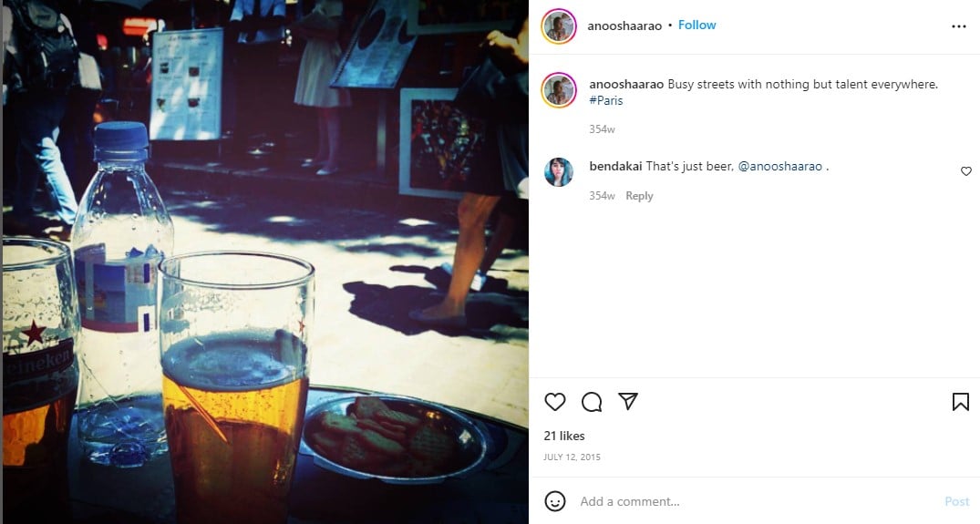Image resolution: width=980 pixels, height=524 pixels.
Task: Like the post with heart icon
Action: (554, 402)
